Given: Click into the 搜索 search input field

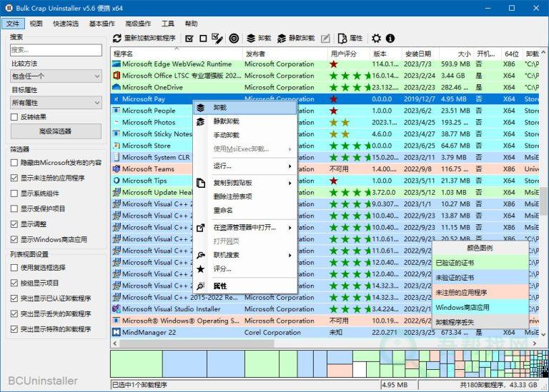Looking at the screenshot, I should click(x=56, y=50).
